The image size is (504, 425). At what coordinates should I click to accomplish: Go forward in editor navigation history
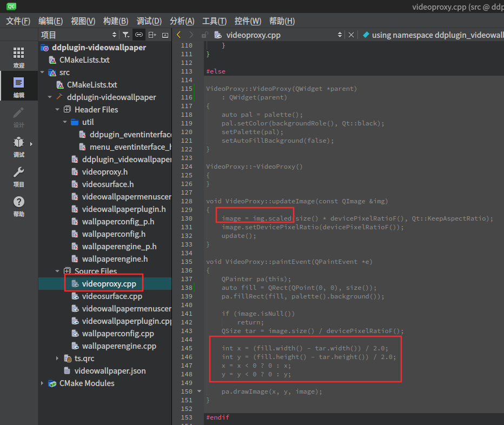(191, 35)
